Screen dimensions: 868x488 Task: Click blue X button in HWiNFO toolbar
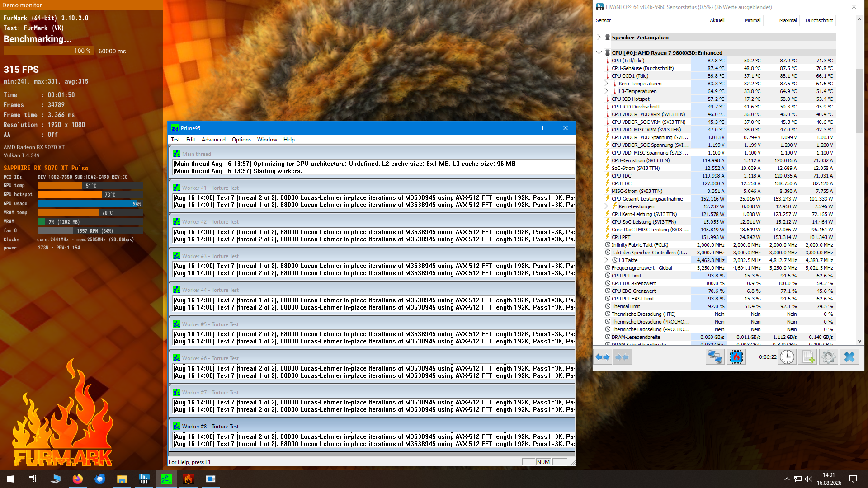coord(849,357)
